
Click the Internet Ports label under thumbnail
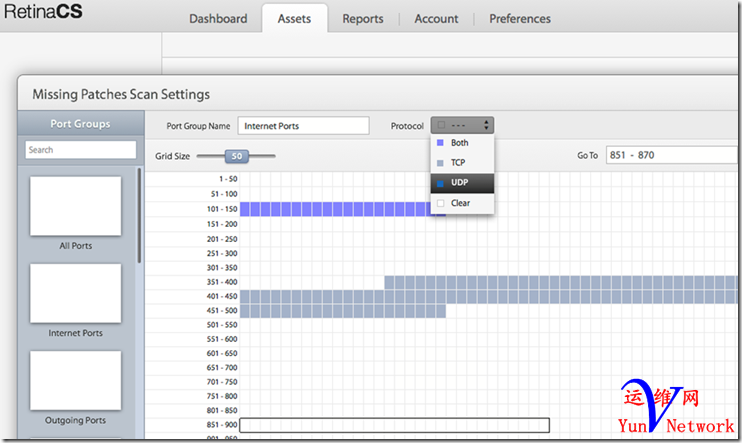pyautogui.click(x=76, y=333)
